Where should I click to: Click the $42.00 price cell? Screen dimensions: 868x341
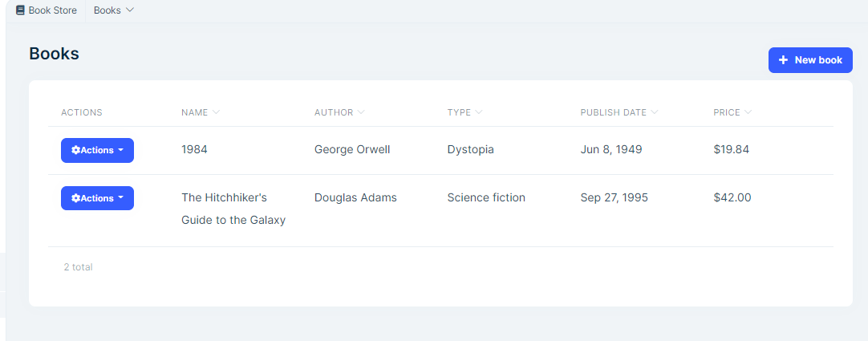pyautogui.click(x=732, y=197)
